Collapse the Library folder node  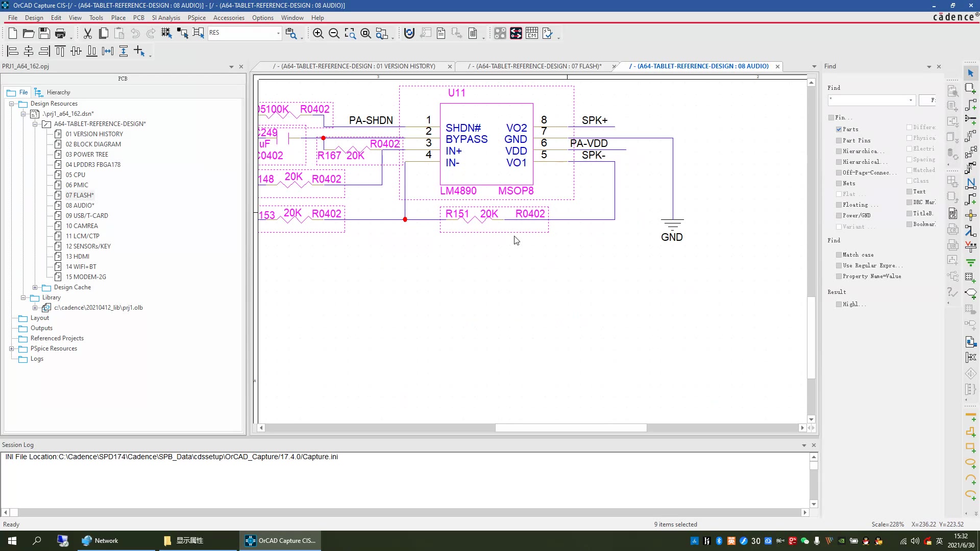point(23,297)
